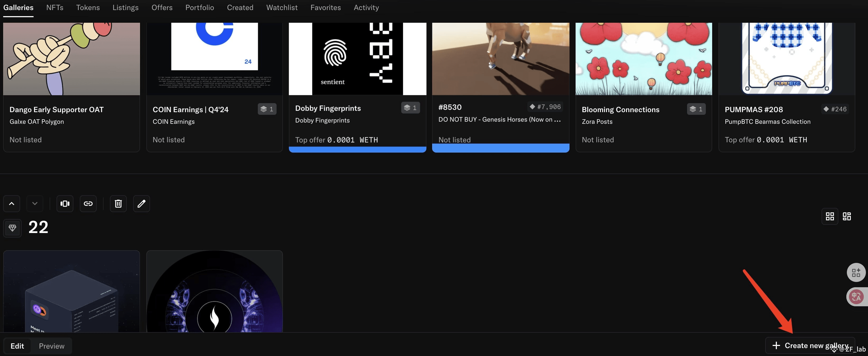This screenshot has height=356, width=868.
Task: Open DO NOT BUY - Genesis Horses collection
Action: 499,120
